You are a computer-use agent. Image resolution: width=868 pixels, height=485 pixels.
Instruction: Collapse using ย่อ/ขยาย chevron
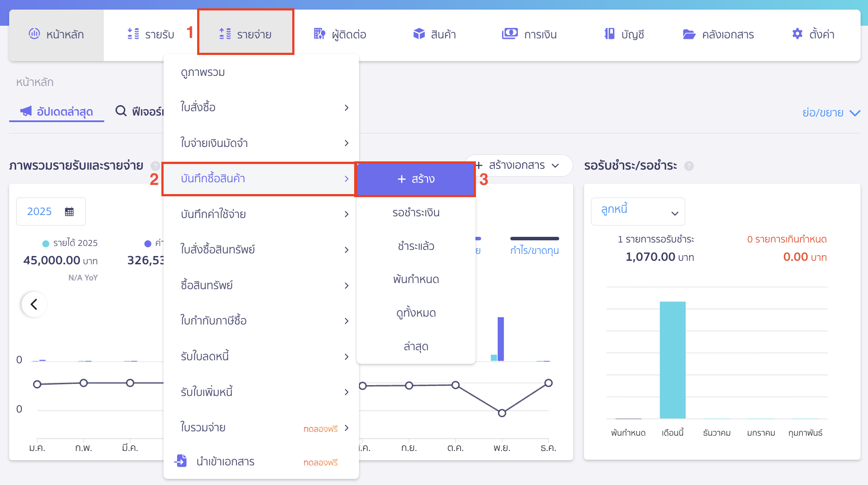click(x=855, y=113)
